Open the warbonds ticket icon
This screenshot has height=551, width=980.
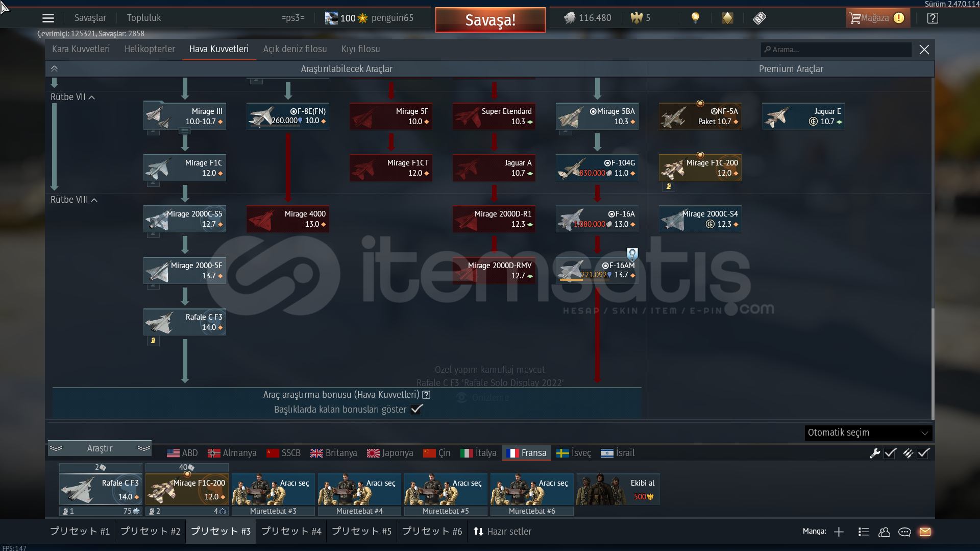pos(759,18)
